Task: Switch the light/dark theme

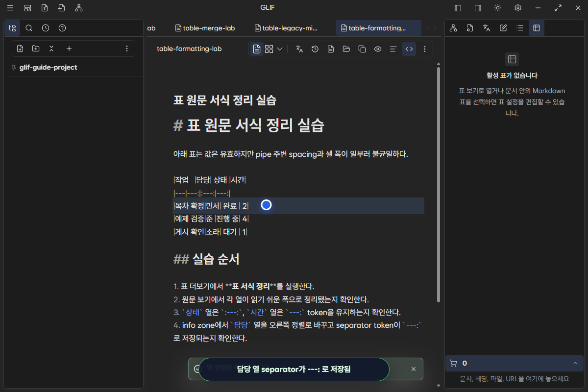Action: [498, 8]
